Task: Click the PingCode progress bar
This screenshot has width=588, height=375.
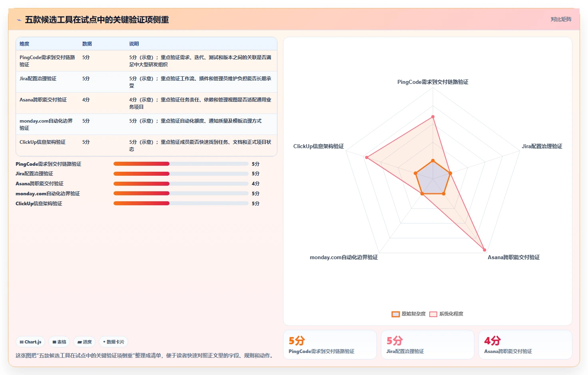Action: pos(181,164)
